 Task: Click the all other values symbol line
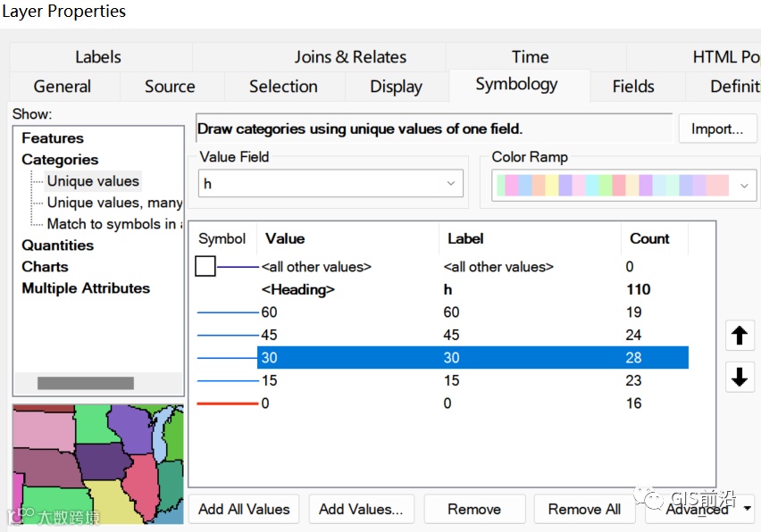point(237,267)
